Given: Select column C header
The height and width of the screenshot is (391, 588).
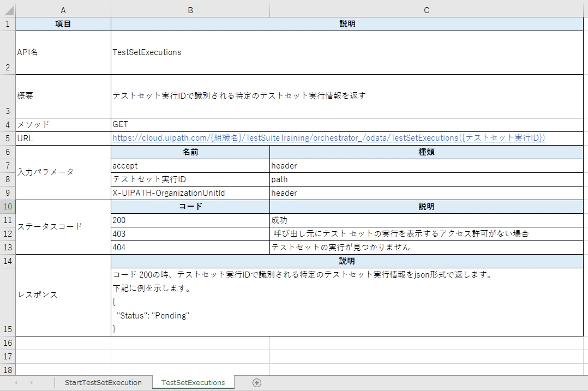Looking at the screenshot, I should click(427, 10).
